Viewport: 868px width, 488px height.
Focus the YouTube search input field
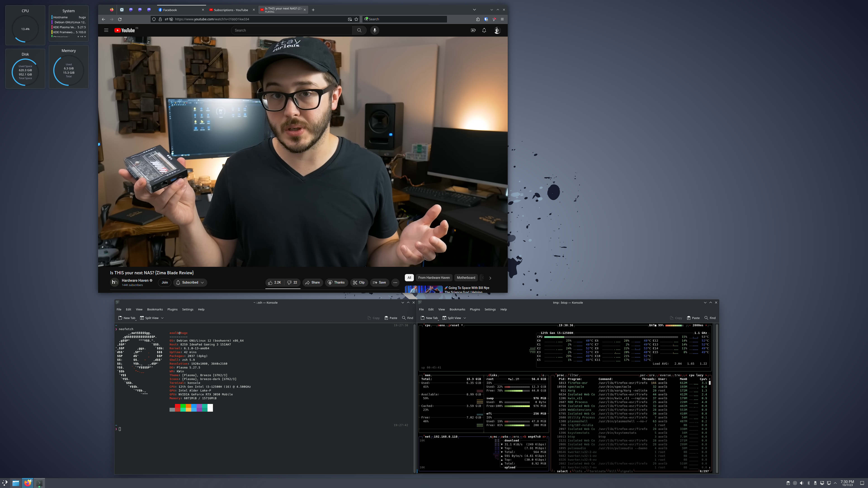(292, 30)
